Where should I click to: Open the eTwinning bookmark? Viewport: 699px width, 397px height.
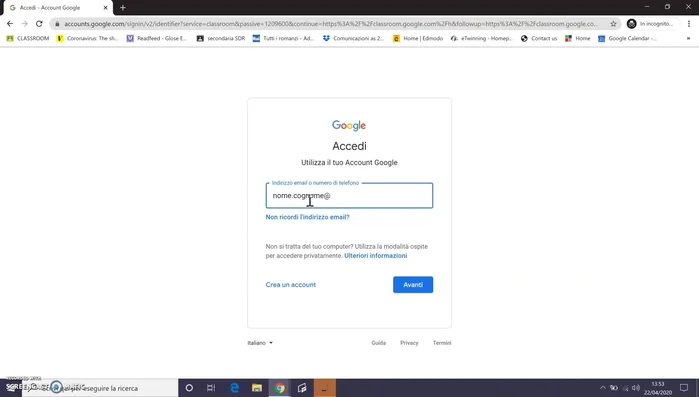coord(481,38)
